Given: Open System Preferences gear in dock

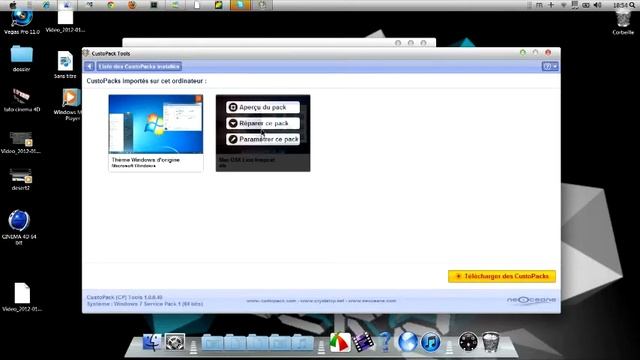Looking at the screenshot, I should [175, 342].
